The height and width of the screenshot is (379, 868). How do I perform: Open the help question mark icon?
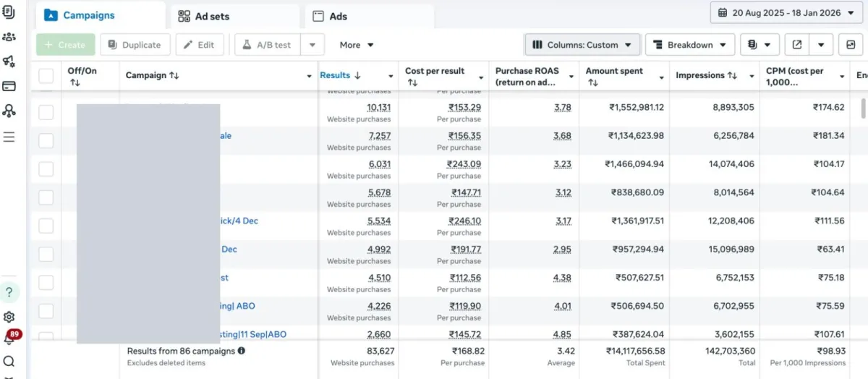9,292
